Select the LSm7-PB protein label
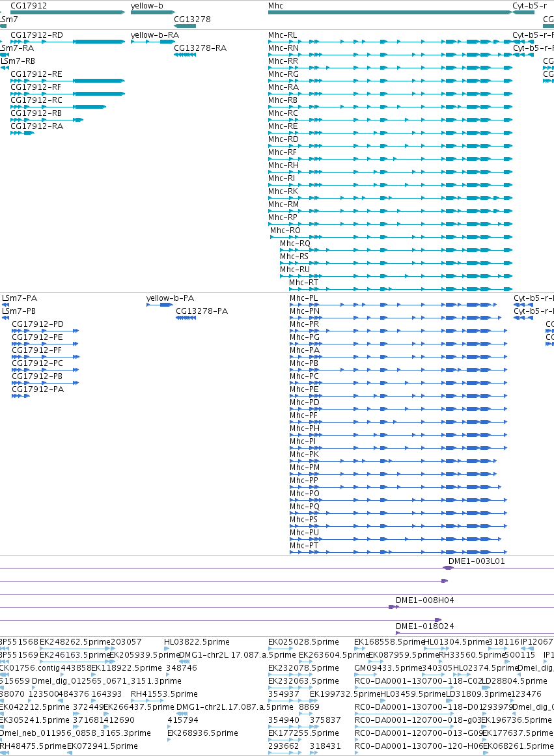The image size is (554, 756). click(x=19, y=311)
